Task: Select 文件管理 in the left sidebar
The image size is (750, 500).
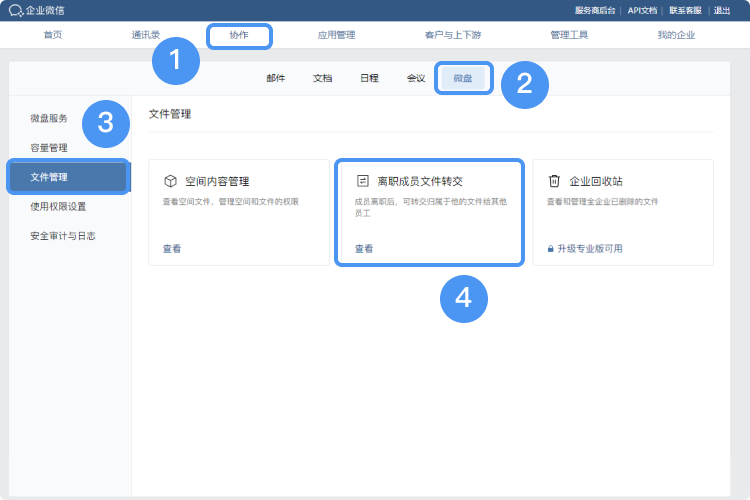Action: pos(70,177)
